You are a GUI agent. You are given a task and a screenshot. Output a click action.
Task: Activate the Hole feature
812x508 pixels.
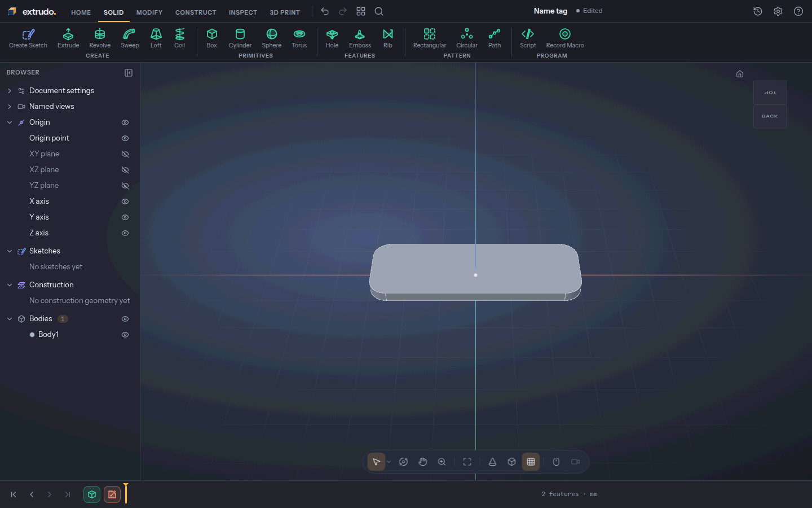(332, 38)
